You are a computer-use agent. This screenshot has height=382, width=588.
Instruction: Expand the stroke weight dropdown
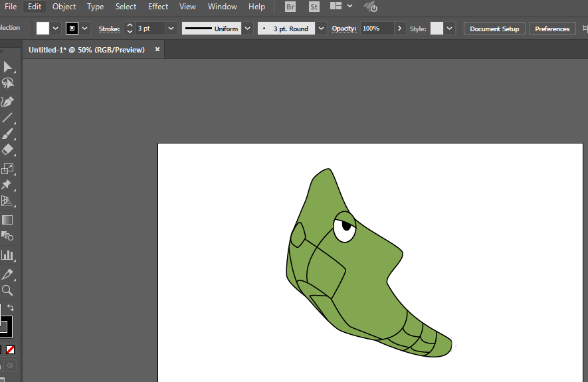click(171, 29)
